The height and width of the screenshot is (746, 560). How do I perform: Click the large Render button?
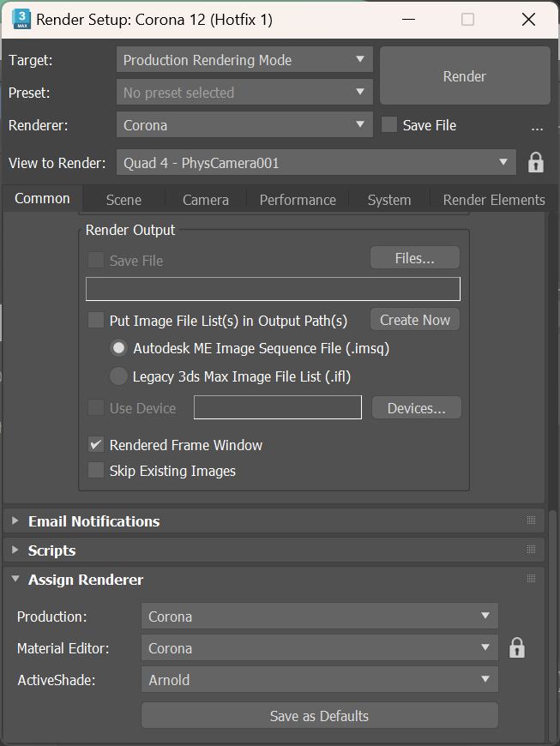pos(465,76)
